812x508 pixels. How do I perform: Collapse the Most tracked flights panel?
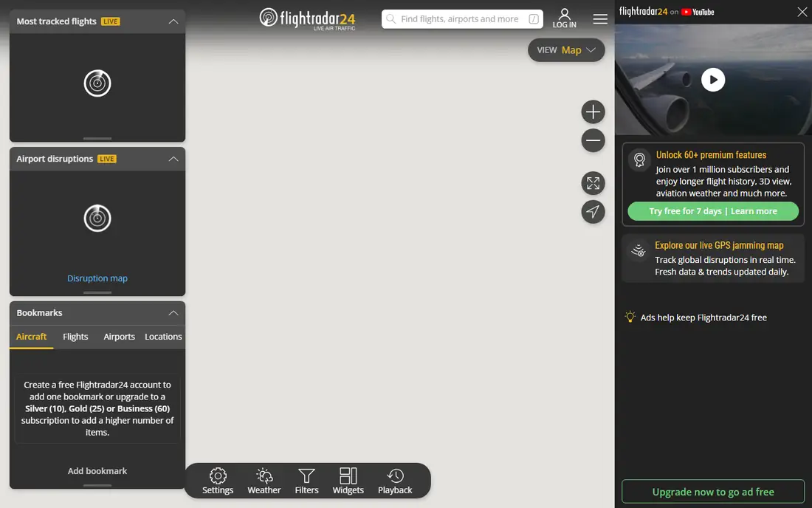pyautogui.click(x=173, y=21)
